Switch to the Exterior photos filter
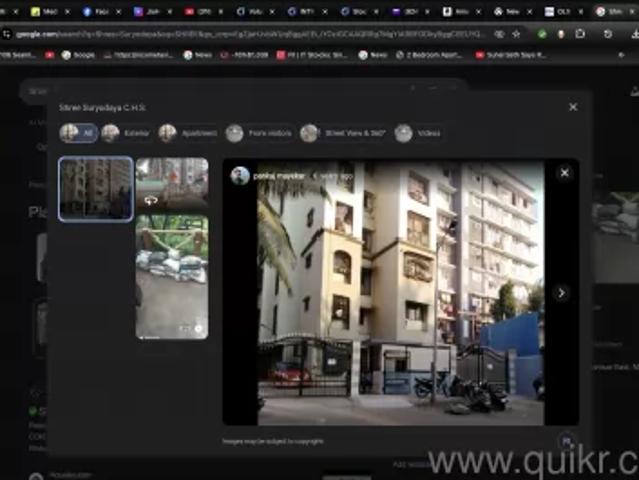This screenshot has height=480, width=639. [124, 133]
